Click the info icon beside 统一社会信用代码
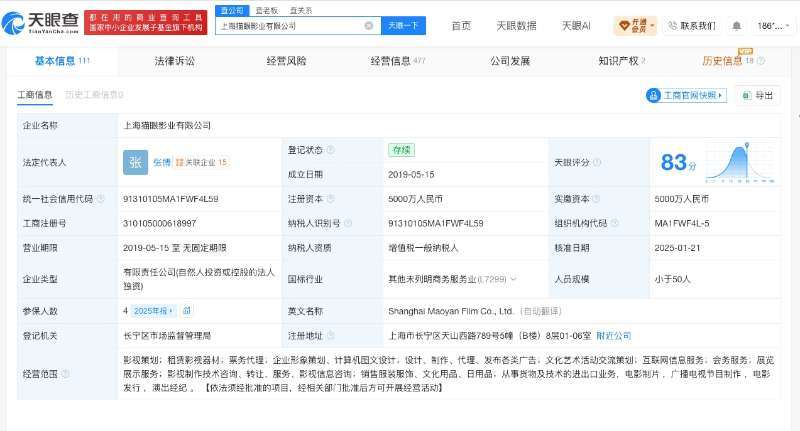Viewport: 800px width, 431px height. pos(100,199)
